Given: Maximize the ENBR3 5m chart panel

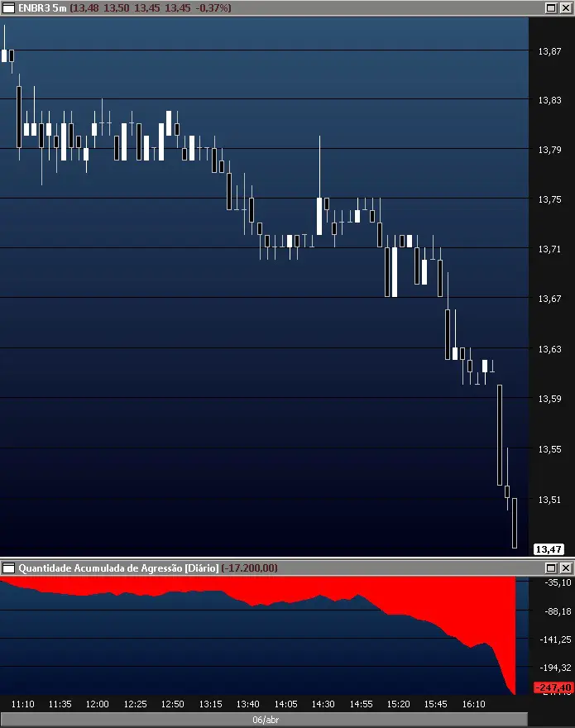Looking at the screenshot, I should click(x=551, y=8).
